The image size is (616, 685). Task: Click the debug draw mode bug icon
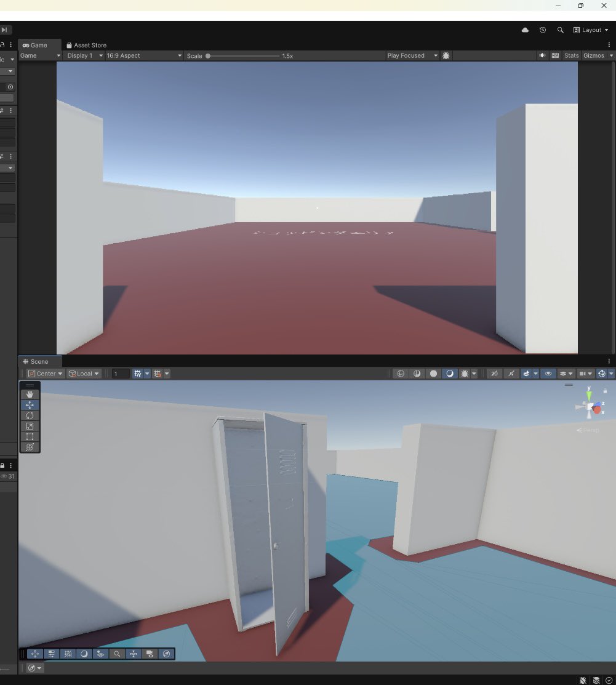click(465, 374)
